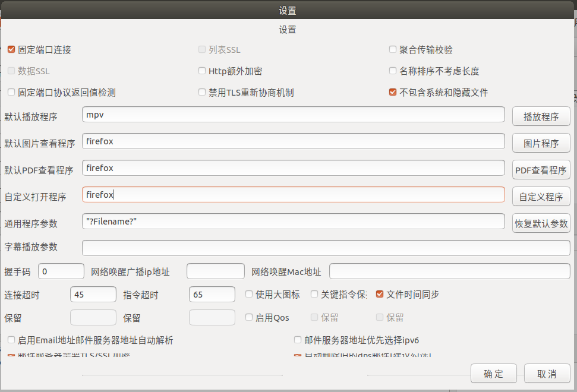Click the 图片程序 button

click(x=541, y=143)
